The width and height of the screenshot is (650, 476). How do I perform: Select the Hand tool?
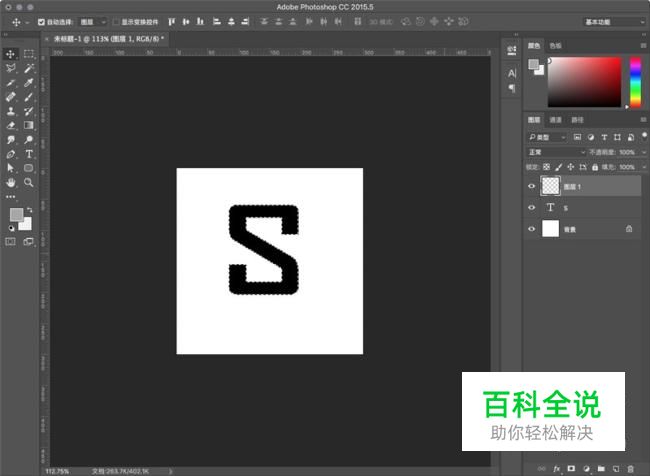coord(11,182)
